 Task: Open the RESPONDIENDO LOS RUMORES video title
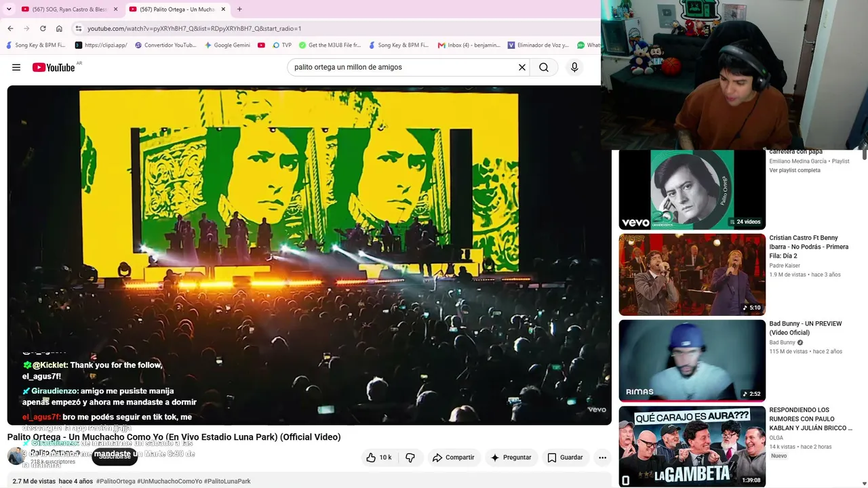(x=811, y=419)
